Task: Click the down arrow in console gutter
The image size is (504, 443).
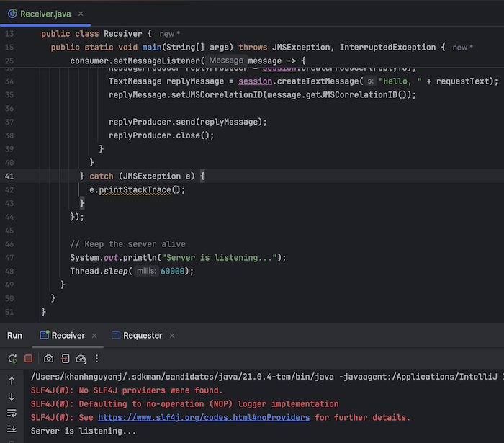Action: 12,397
